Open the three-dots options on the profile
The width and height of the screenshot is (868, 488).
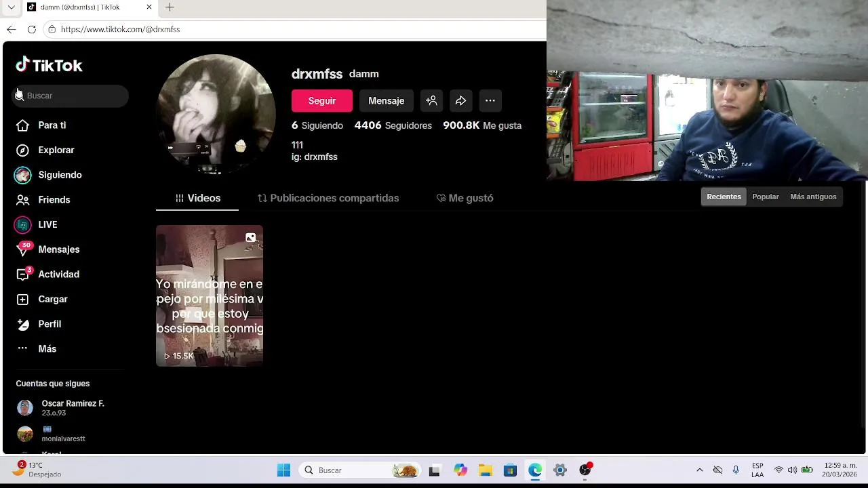490,101
